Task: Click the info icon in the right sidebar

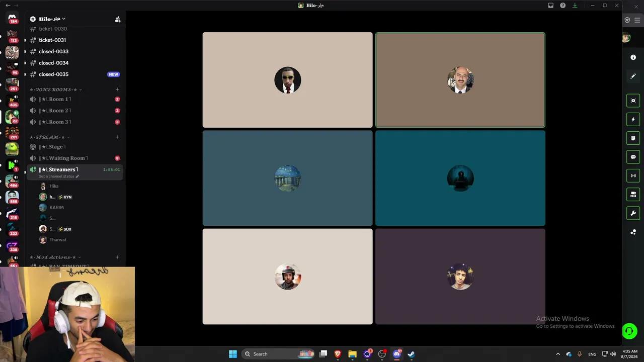Action: coord(633,57)
